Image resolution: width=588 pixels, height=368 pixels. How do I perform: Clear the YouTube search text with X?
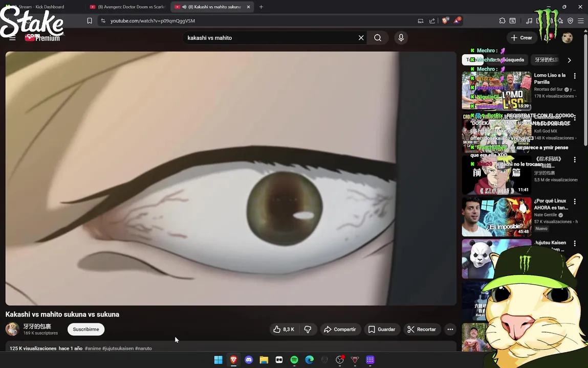[x=361, y=38]
